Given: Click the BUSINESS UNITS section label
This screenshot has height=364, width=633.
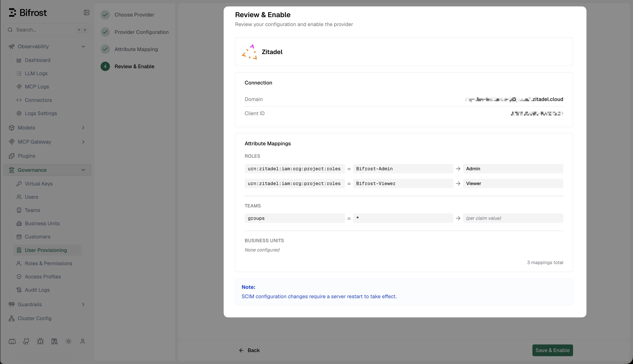Looking at the screenshot, I should pos(264,240).
